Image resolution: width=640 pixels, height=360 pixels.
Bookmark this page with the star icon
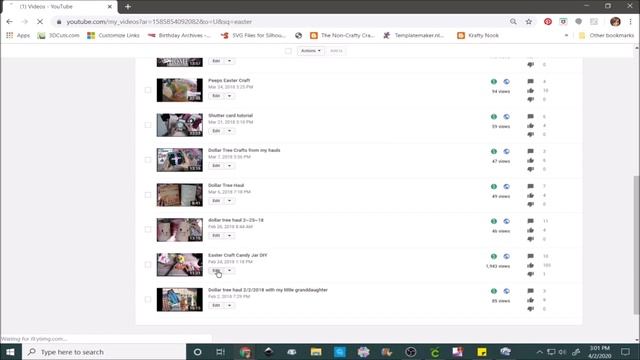pos(529,22)
